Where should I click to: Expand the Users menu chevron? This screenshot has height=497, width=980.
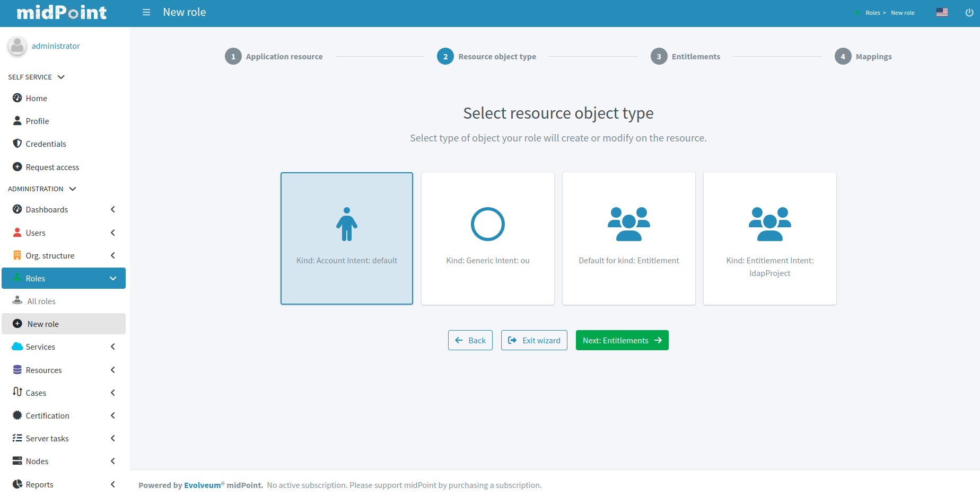(x=112, y=233)
